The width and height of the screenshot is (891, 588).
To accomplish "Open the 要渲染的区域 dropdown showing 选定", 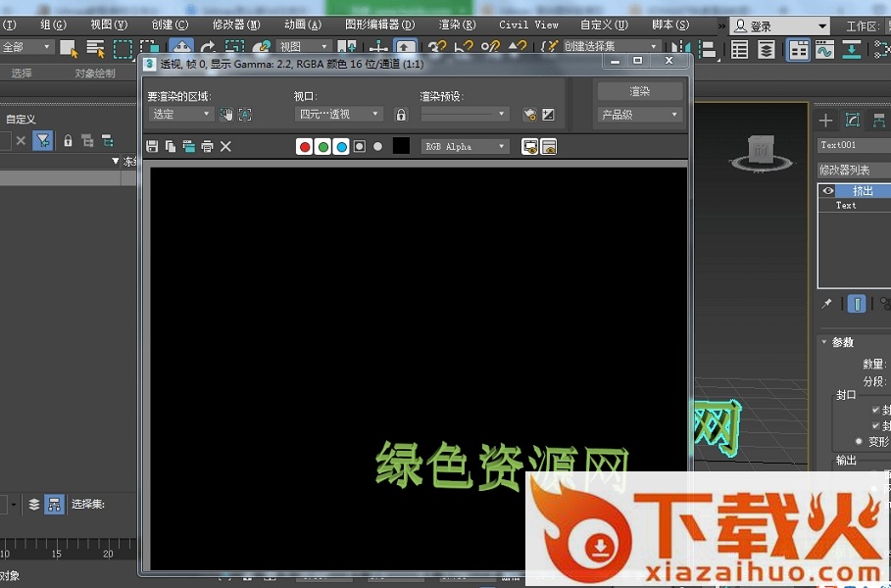I will pyautogui.click(x=181, y=115).
